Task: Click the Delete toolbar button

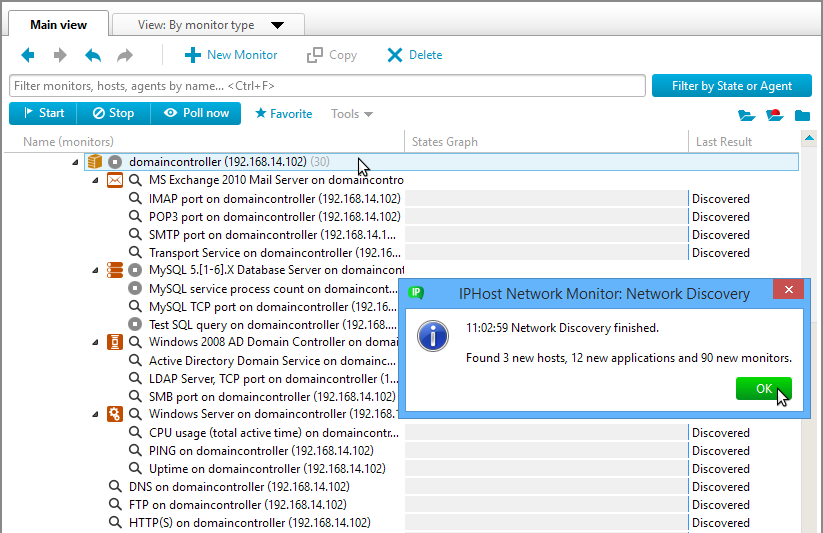Action: 415,55
